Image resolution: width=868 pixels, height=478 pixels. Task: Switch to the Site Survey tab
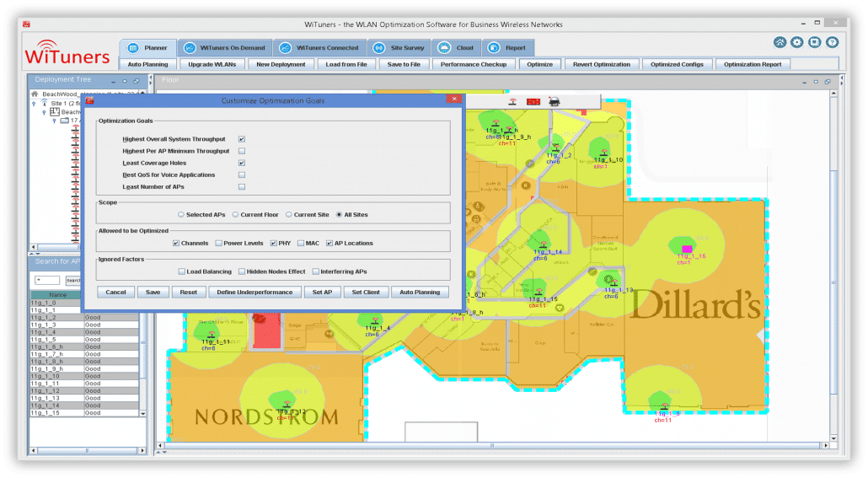tap(399, 48)
